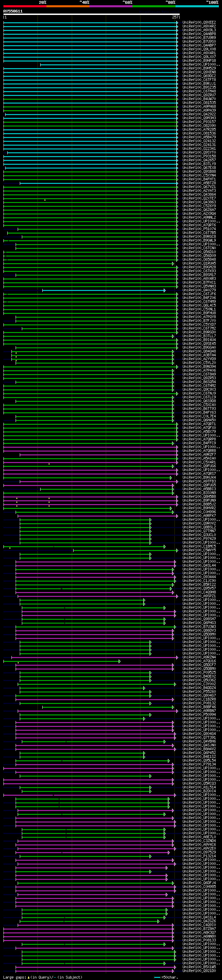Select subject label UniRef100_A9RZF7
The width and height of the screenshot is (222, 980).
pos(199,455)
